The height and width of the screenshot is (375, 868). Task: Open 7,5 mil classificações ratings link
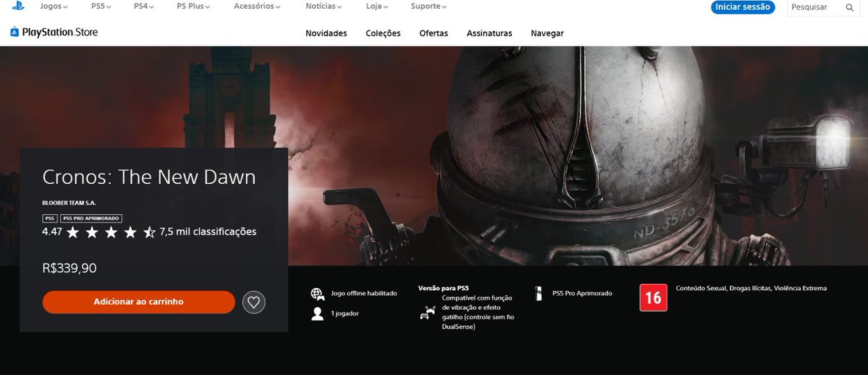pyautogui.click(x=208, y=232)
